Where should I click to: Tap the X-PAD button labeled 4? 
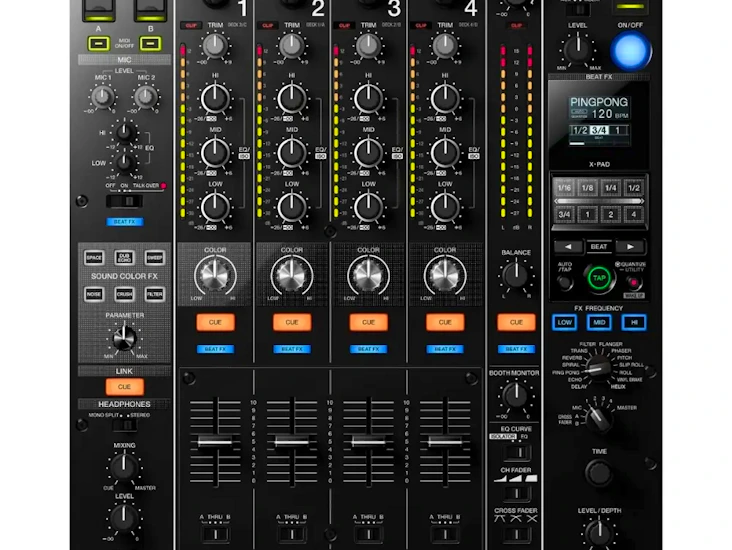633,215
